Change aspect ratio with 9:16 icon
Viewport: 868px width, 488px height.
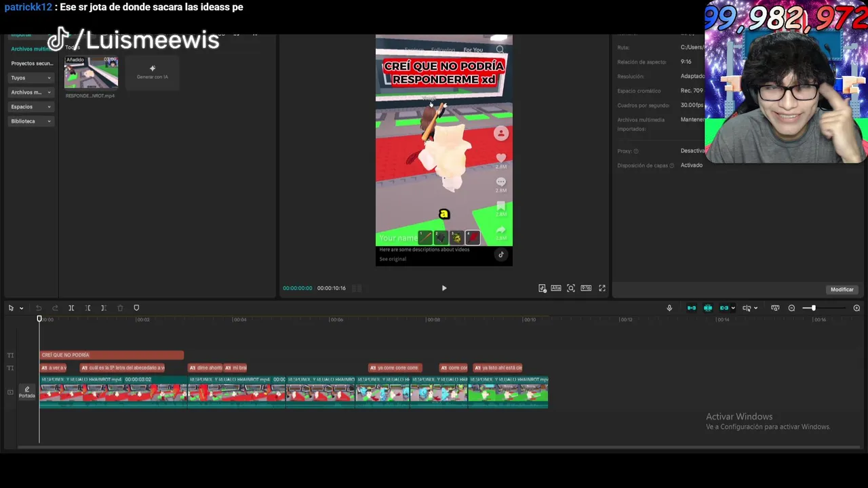(586, 288)
